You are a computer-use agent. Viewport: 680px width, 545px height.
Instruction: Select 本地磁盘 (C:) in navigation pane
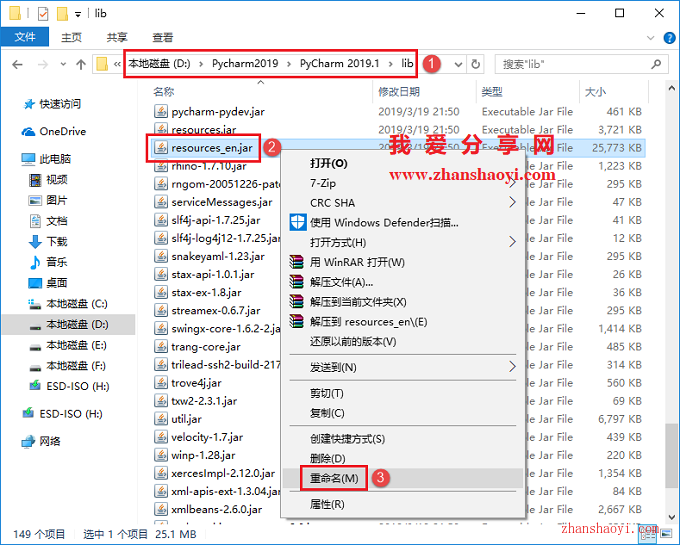click(x=77, y=304)
